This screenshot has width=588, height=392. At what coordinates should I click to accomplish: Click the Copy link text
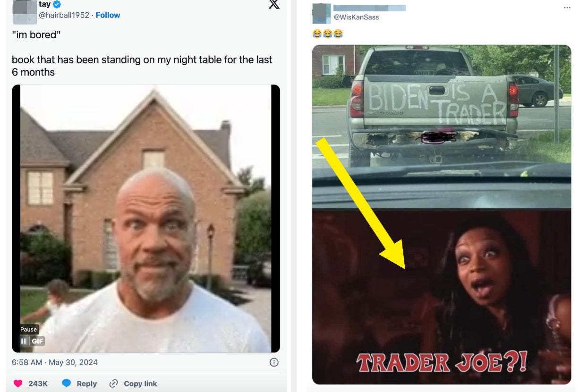140,383
